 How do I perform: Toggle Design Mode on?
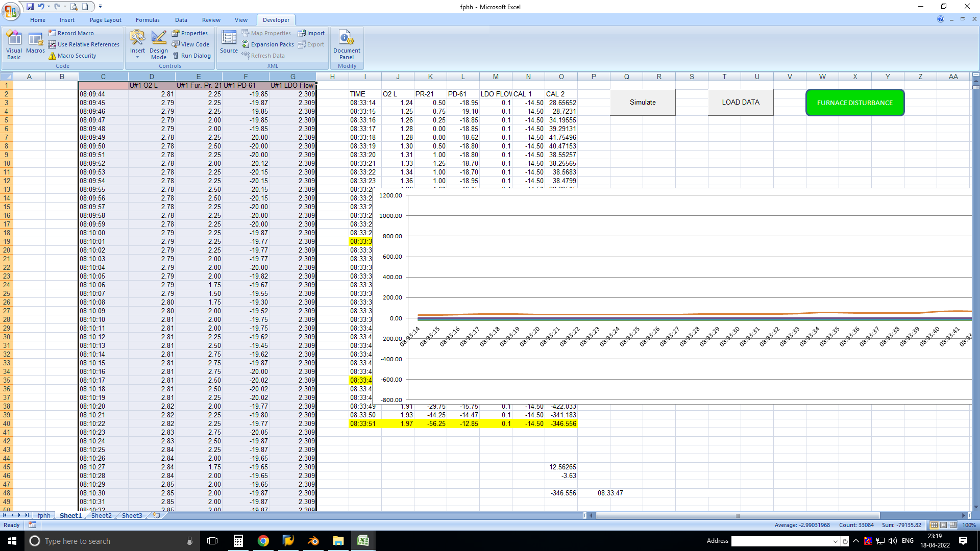(159, 45)
